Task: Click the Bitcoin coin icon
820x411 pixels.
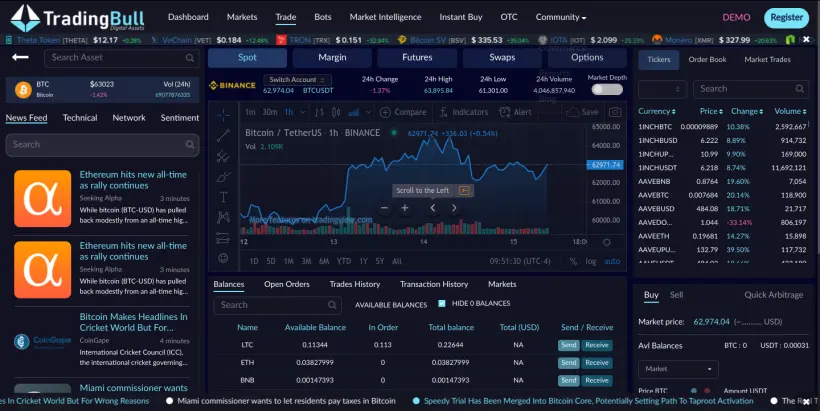Action: pos(23,90)
